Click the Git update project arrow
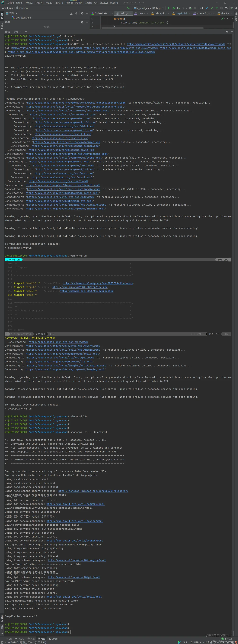238x644 pixels. coord(207,8)
